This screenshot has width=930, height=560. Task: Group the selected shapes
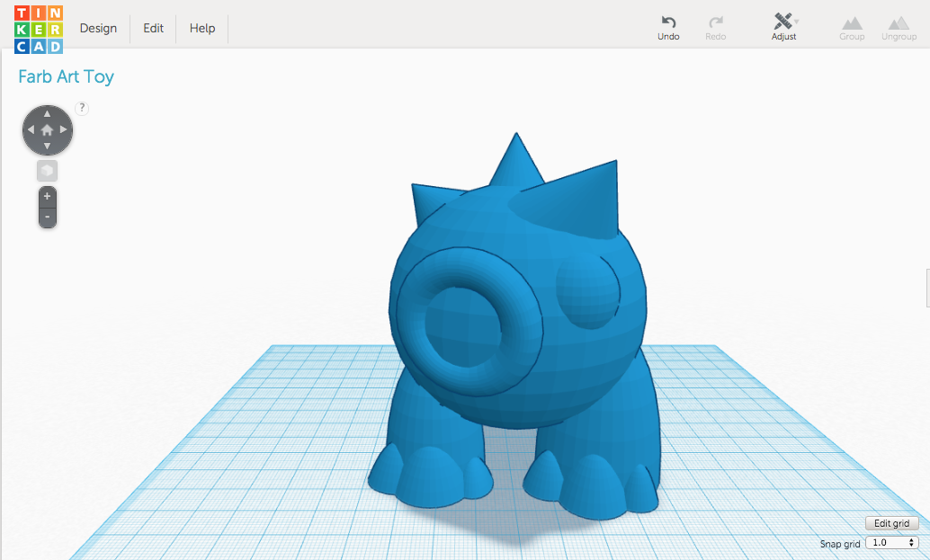[852, 22]
